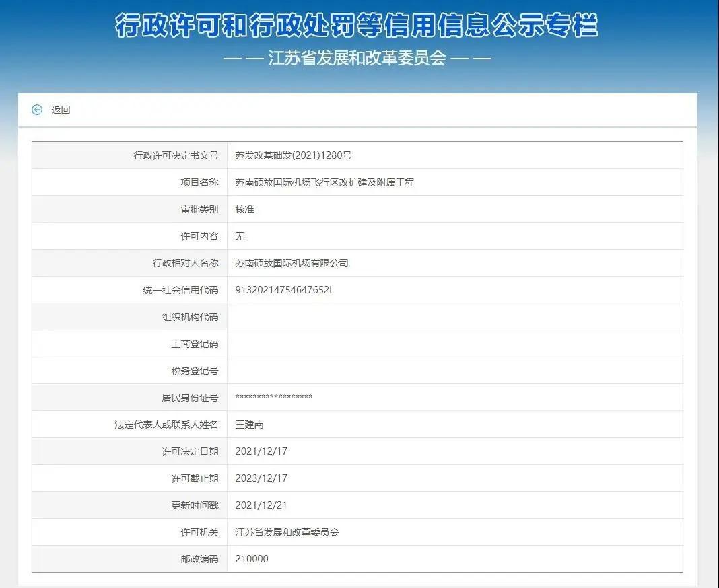Select the document number 苏发改基础发(2021)1280号
719x588 pixels.
coord(294,155)
